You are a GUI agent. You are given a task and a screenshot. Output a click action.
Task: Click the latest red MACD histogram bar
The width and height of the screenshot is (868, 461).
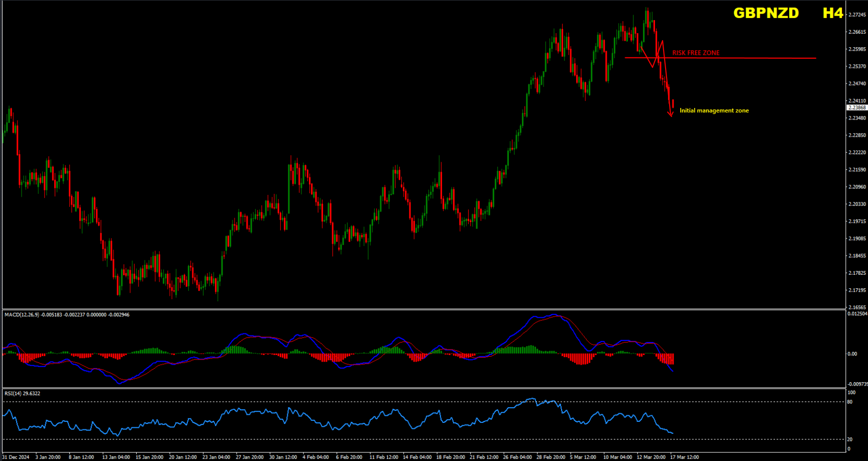[x=672, y=359]
